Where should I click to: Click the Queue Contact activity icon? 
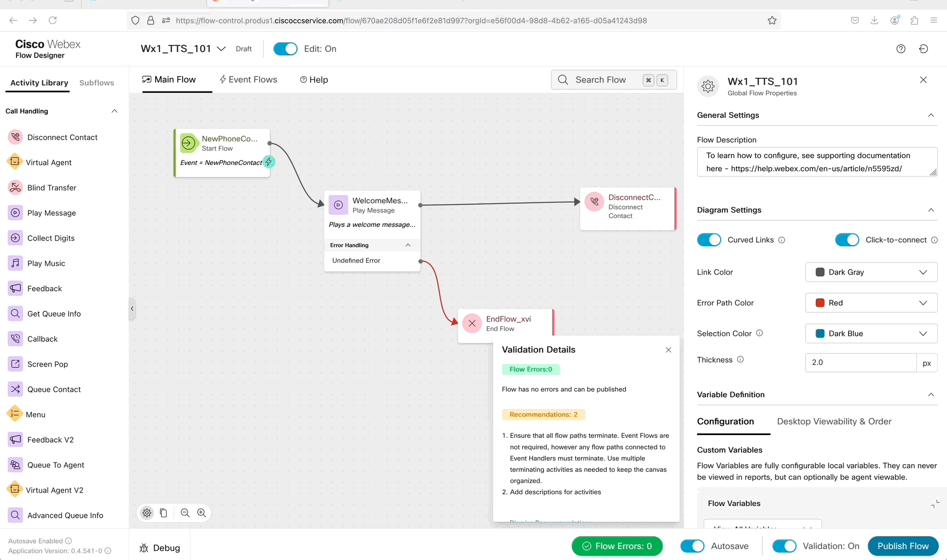click(x=15, y=389)
